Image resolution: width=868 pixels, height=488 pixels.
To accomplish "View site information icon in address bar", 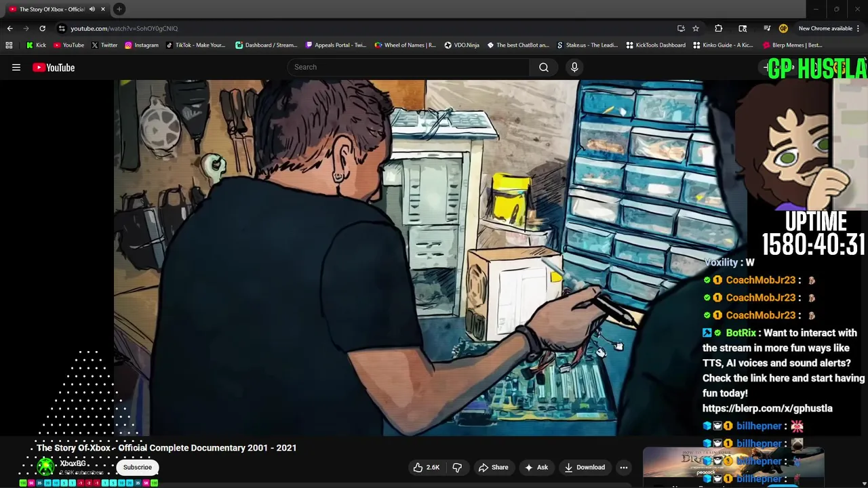I will pos(62,28).
